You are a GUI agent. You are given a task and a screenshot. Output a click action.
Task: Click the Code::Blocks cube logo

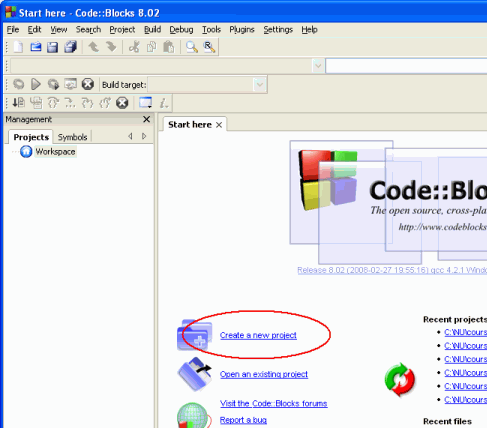click(327, 180)
